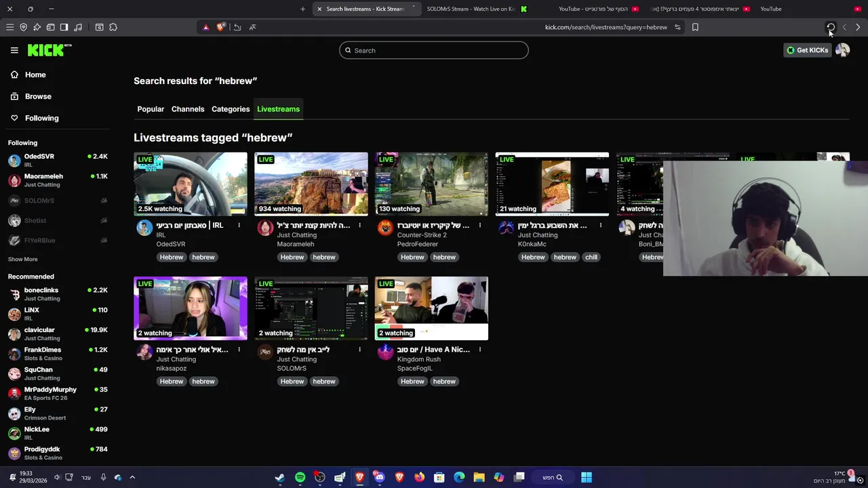This screenshot has width=868, height=488.
Task: Open the music note playlist icon
Action: coord(77,27)
